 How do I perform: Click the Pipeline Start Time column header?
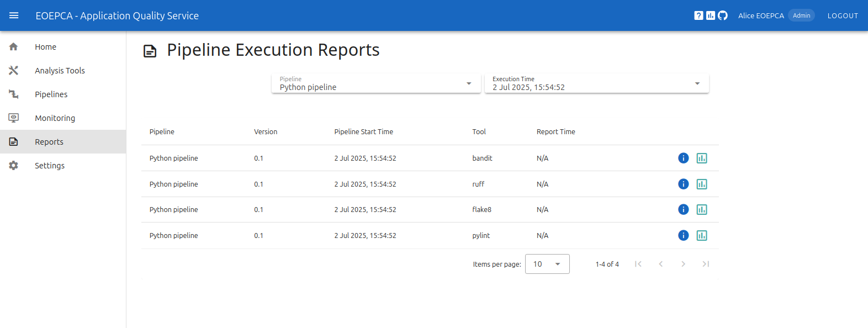click(x=363, y=132)
